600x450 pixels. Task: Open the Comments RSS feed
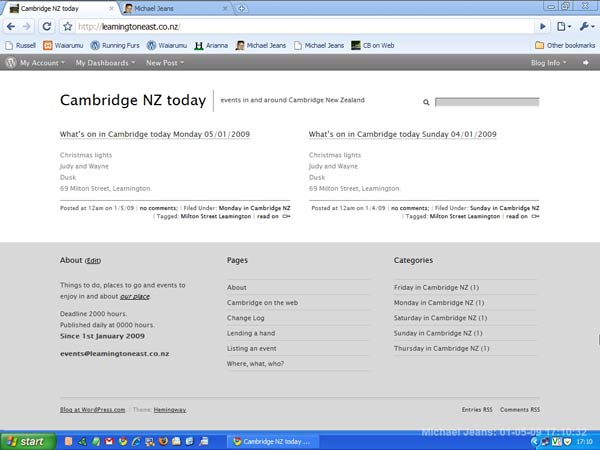(x=520, y=410)
